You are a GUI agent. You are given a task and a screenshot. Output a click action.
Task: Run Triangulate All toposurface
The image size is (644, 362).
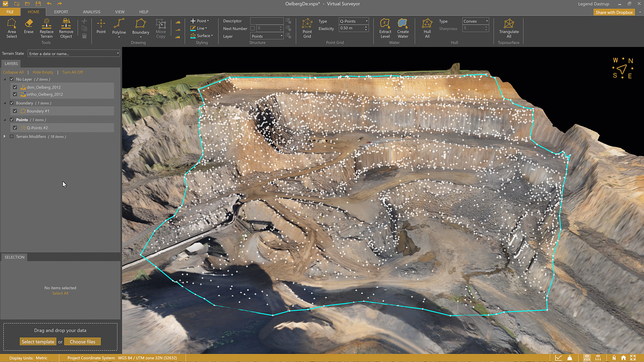[508, 28]
